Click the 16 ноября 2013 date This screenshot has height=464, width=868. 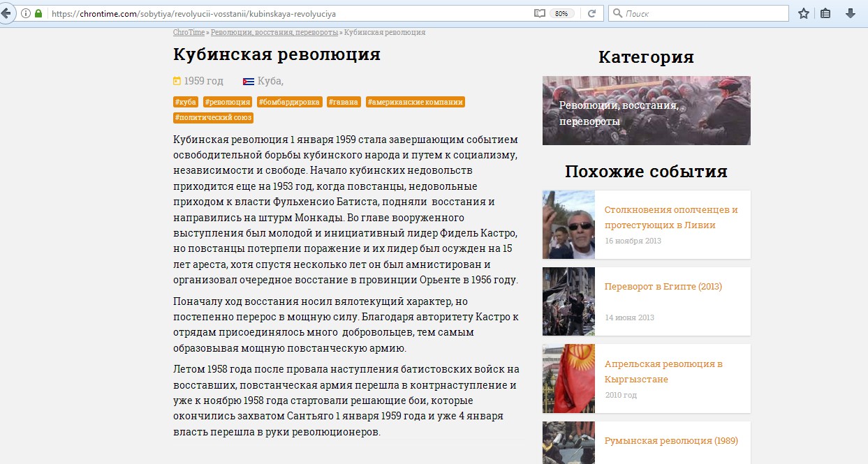tap(633, 241)
